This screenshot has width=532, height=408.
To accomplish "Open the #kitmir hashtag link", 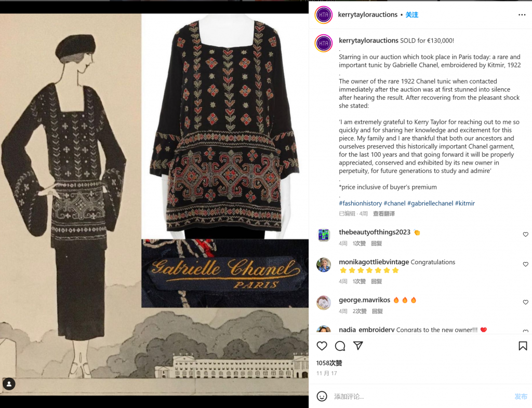I will click(465, 203).
